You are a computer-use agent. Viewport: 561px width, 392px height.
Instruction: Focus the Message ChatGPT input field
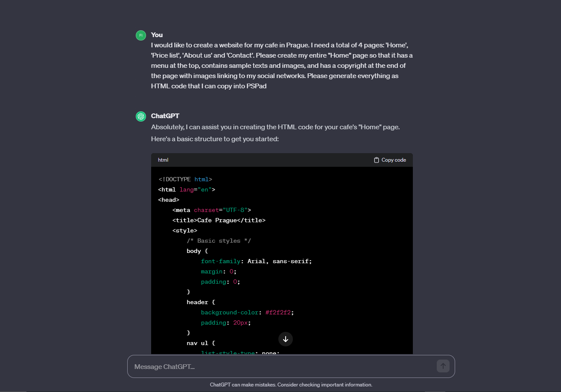pos(291,366)
